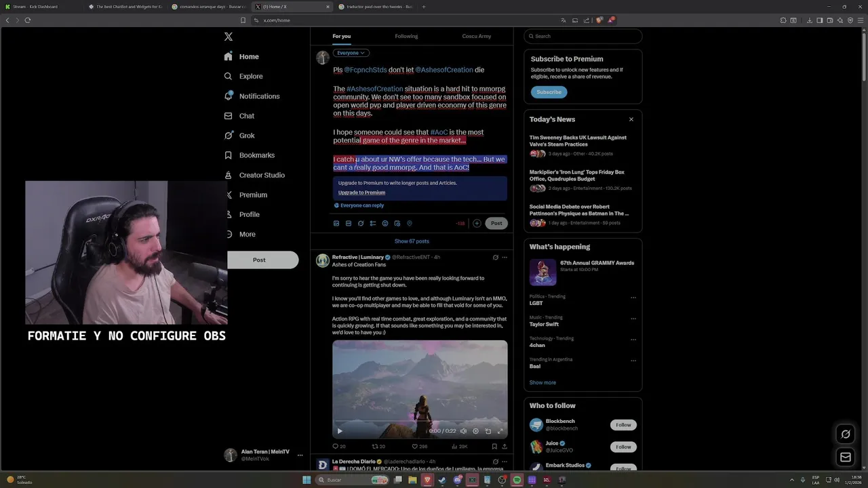Follow the Juice account
868x488 pixels.
(623, 447)
